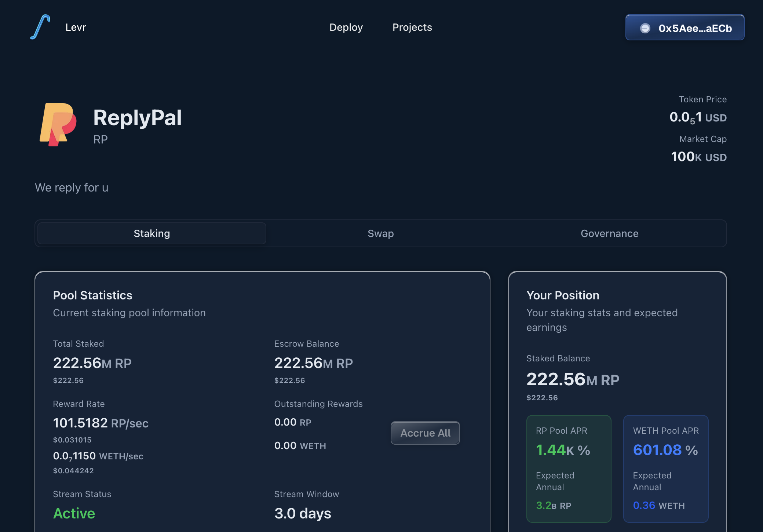Viewport: 763px width, 532px height.
Task: Switch to the Governance tab
Action: pos(609,233)
